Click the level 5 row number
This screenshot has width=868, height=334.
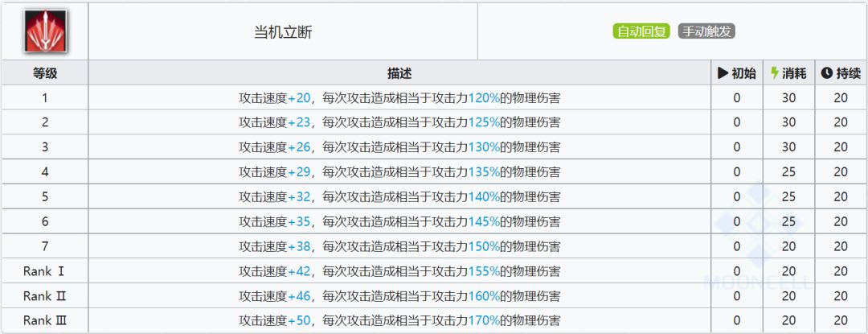pyautogui.click(x=45, y=197)
